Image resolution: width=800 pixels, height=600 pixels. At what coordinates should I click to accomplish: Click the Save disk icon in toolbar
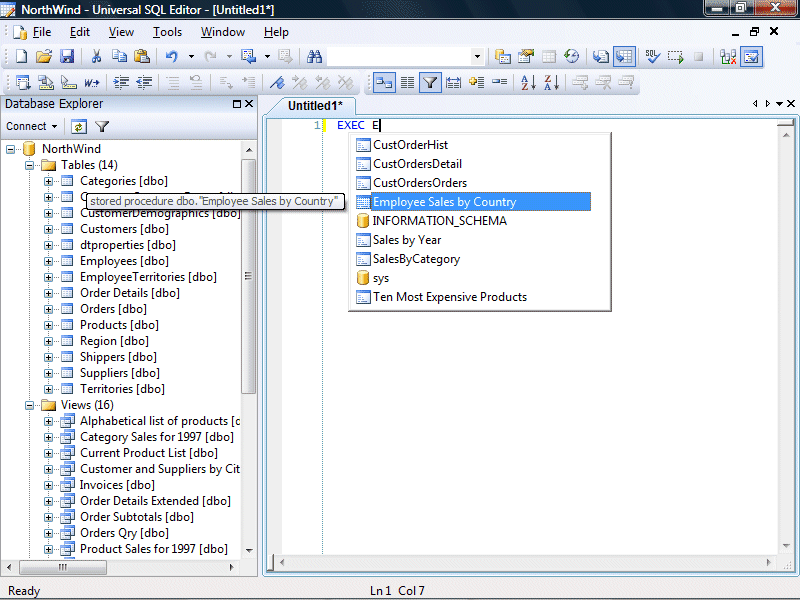(67, 57)
